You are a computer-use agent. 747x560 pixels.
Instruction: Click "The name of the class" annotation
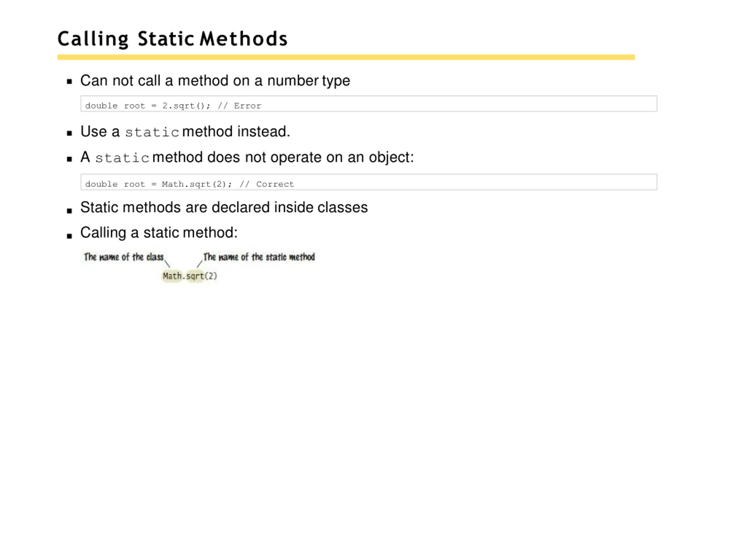[x=124, y=257]
